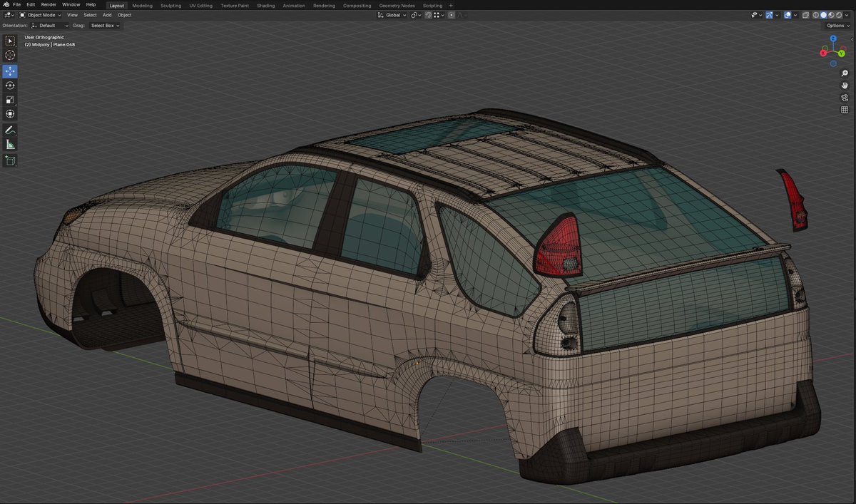The height and width of the screenshot is (504, 856).
Task: Open the Render menu
Action: tap(49, 5)
